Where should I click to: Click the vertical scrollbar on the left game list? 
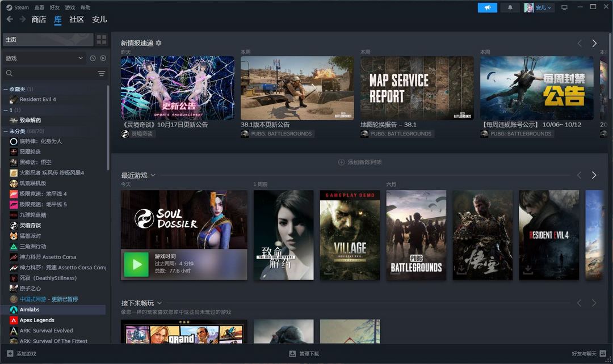click(x=108, y=170)
